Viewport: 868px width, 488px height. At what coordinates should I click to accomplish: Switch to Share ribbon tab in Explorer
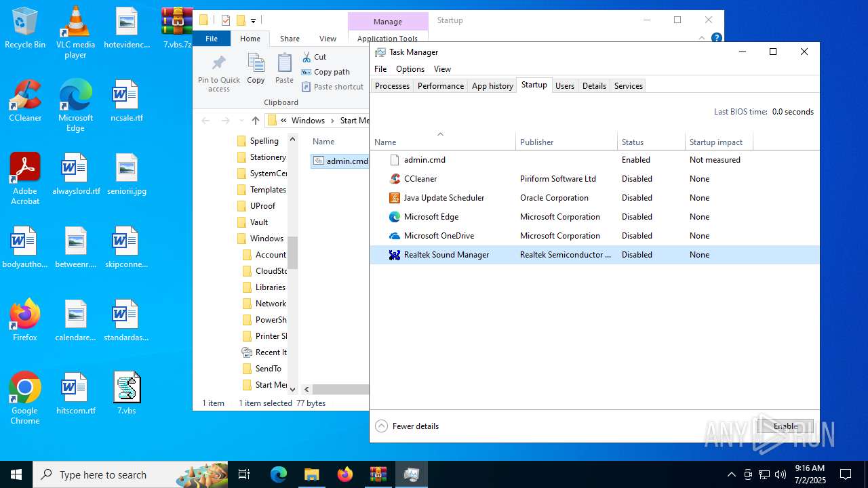coord(290,39)
